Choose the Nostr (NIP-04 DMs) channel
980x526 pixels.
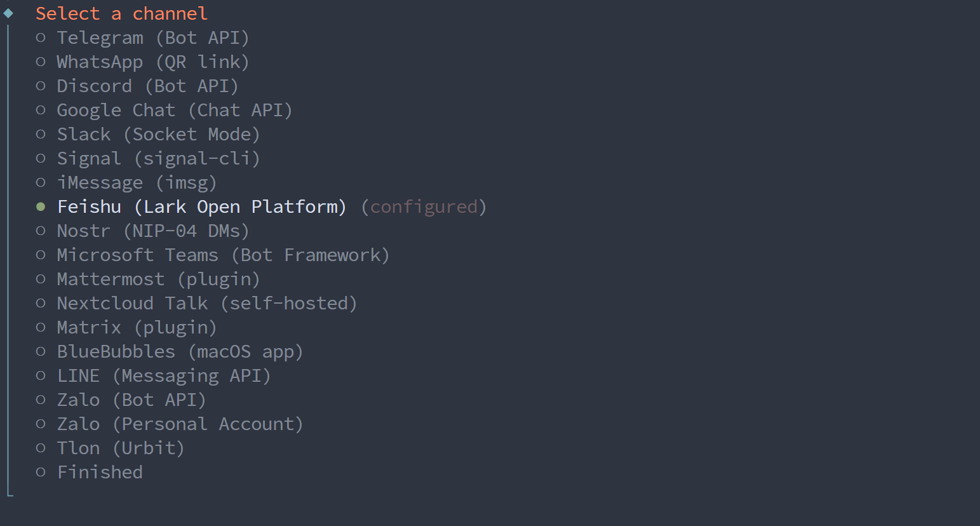click(x=152, y=231)
